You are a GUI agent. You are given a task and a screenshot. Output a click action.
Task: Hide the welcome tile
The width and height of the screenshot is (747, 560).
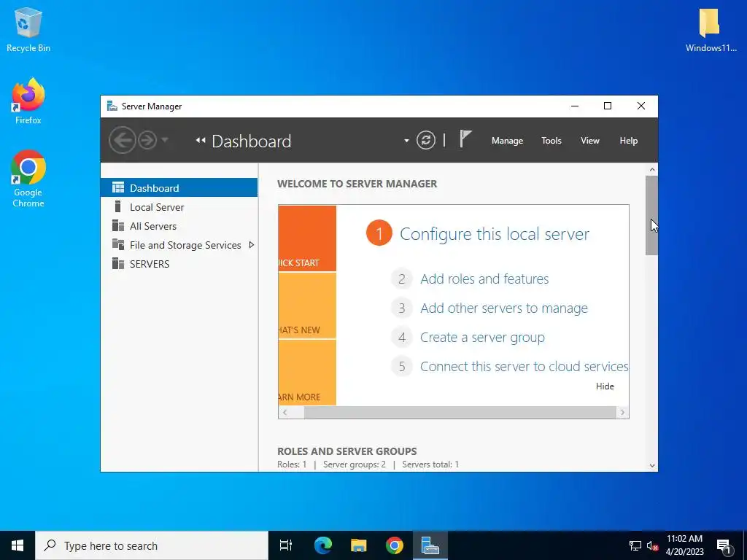(605, 386)
